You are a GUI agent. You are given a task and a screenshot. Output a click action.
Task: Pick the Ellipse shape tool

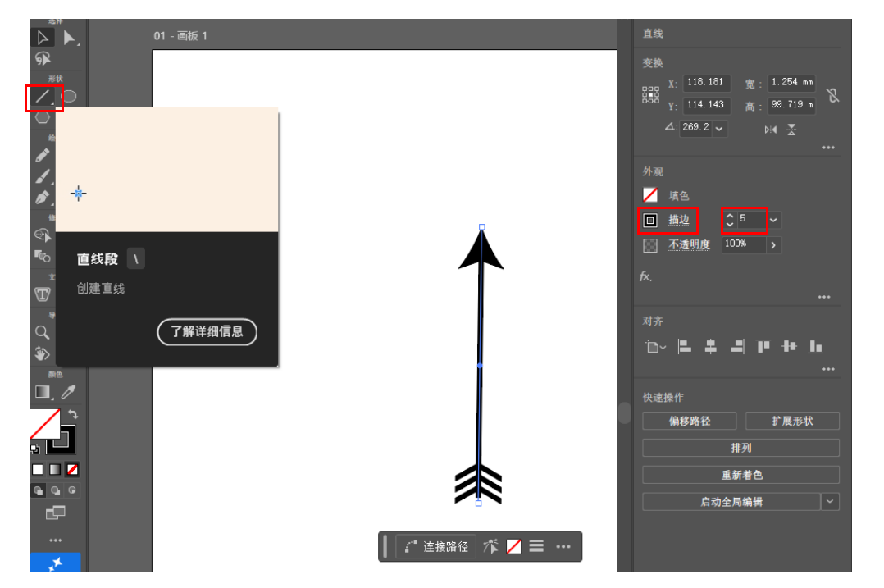click(x=70, y=97)
